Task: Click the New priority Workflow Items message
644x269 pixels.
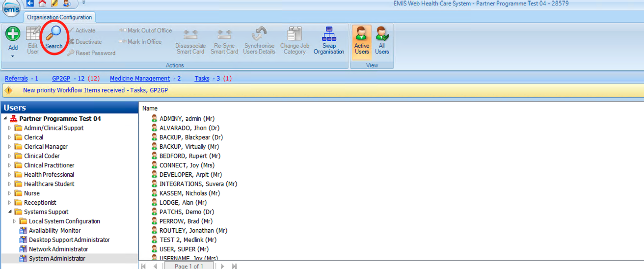Action: click(x=95, y=90)
